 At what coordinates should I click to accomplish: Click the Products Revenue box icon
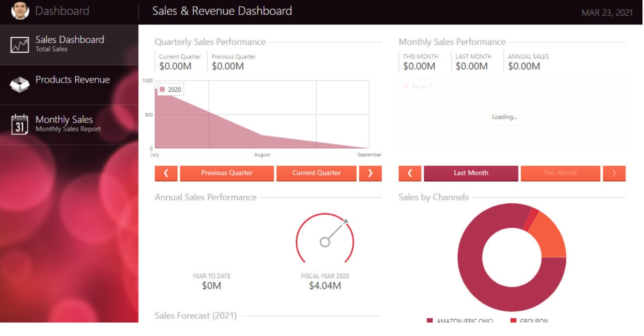20,84
